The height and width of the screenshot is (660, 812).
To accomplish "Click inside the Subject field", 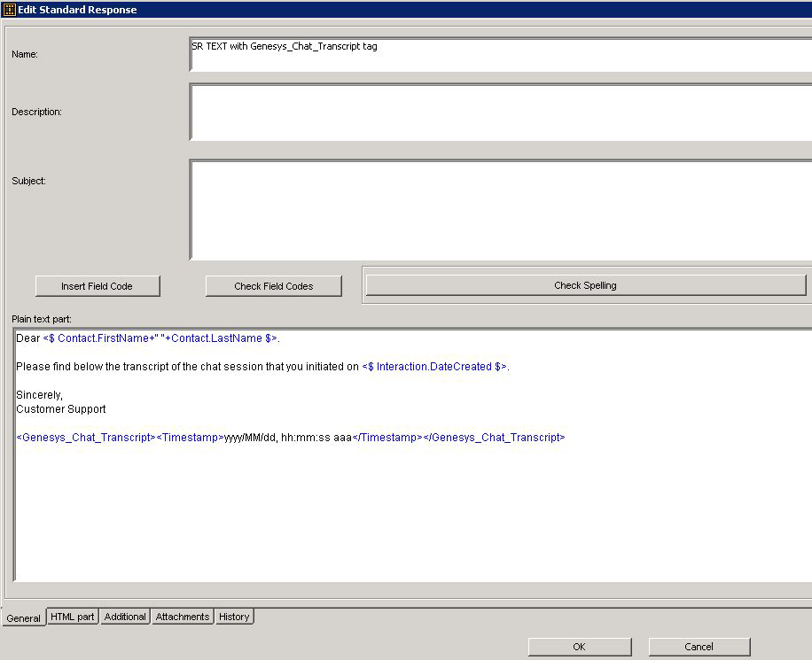I will coord(500,210).
